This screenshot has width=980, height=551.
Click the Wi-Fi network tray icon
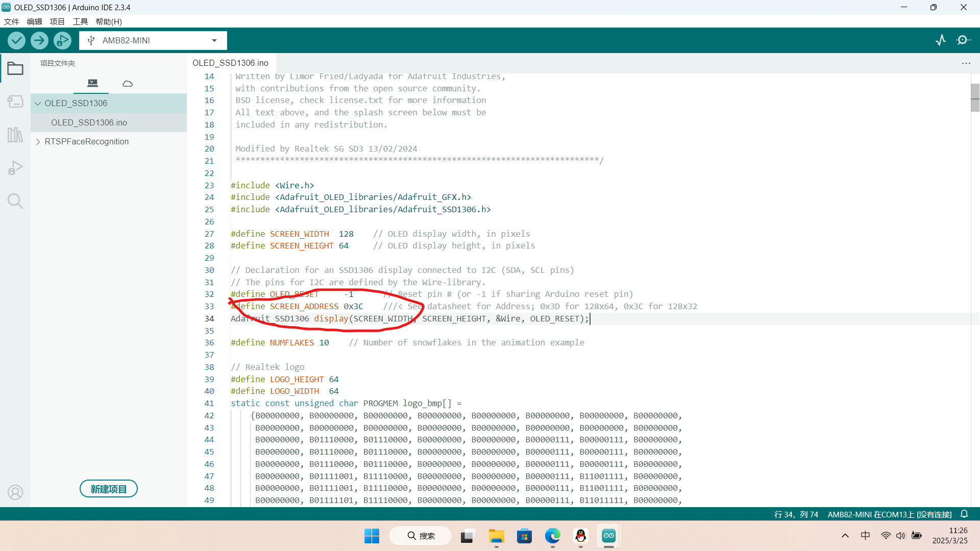886,535
